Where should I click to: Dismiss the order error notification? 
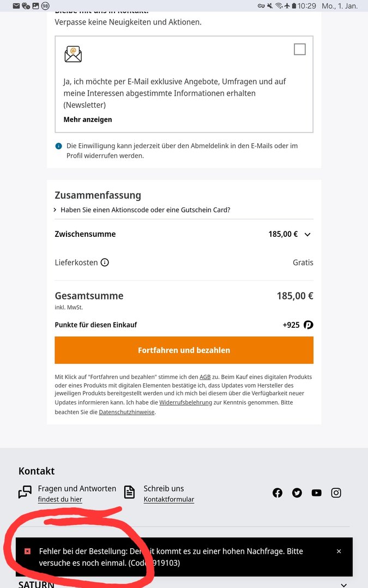pyautogui.click(x=339, y=552)
